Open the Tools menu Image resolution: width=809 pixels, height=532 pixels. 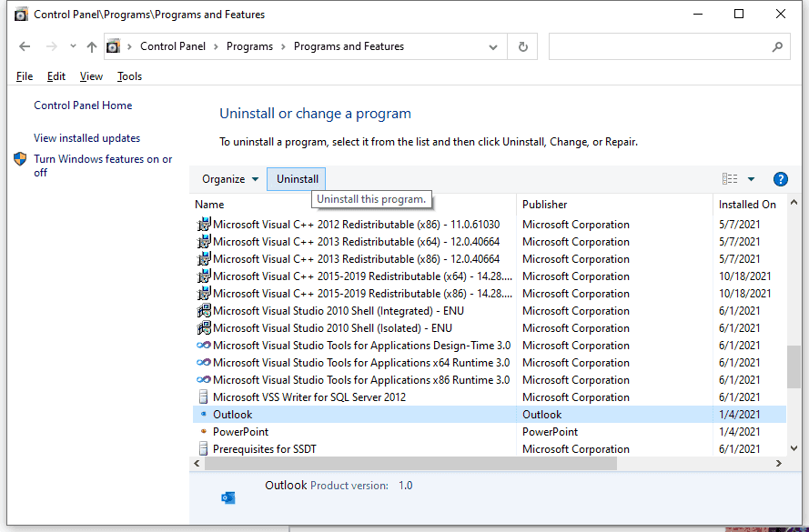(129, 76)
